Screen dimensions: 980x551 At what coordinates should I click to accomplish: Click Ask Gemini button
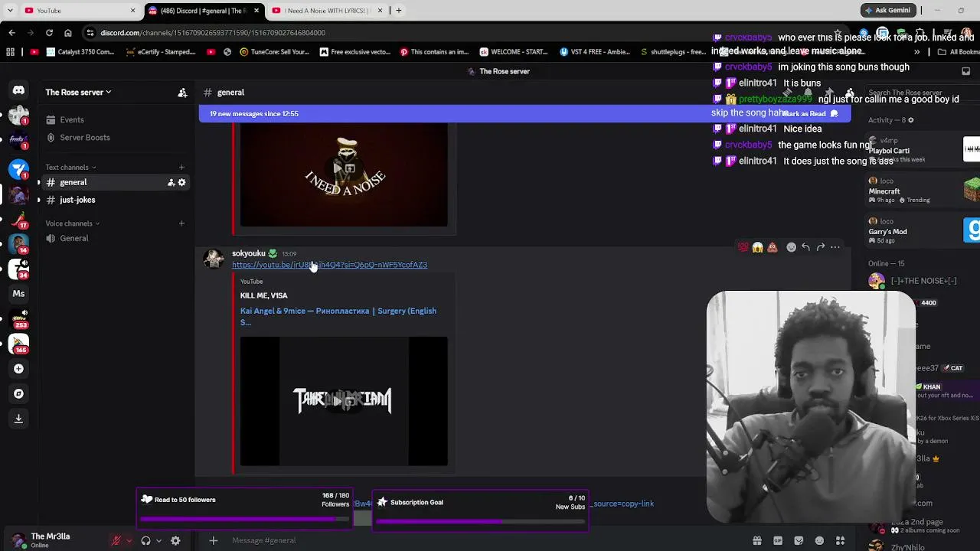pos(888,11)
